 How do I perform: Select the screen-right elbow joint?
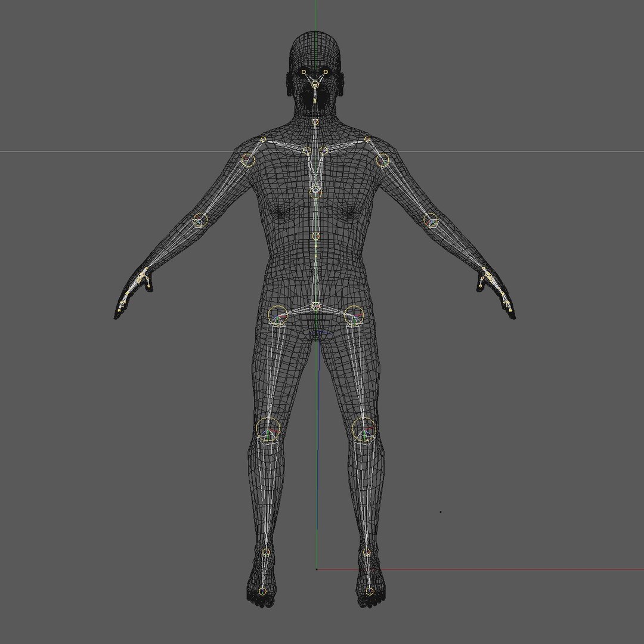(431, 221)
